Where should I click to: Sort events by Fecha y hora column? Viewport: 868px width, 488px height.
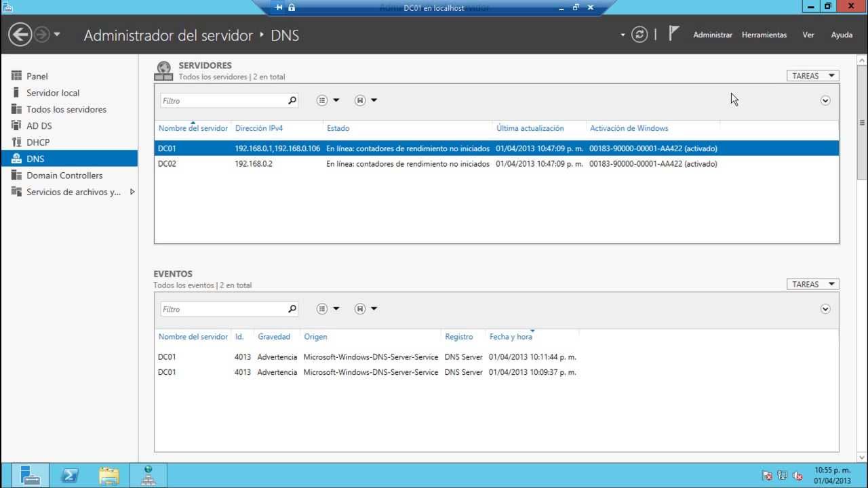click(511, 337)
